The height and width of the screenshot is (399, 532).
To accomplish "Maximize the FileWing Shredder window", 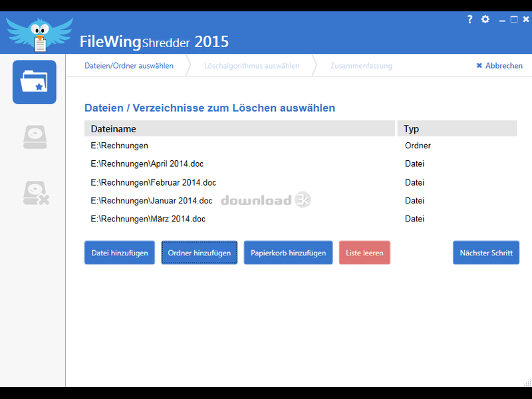I will tap(514, 19).
